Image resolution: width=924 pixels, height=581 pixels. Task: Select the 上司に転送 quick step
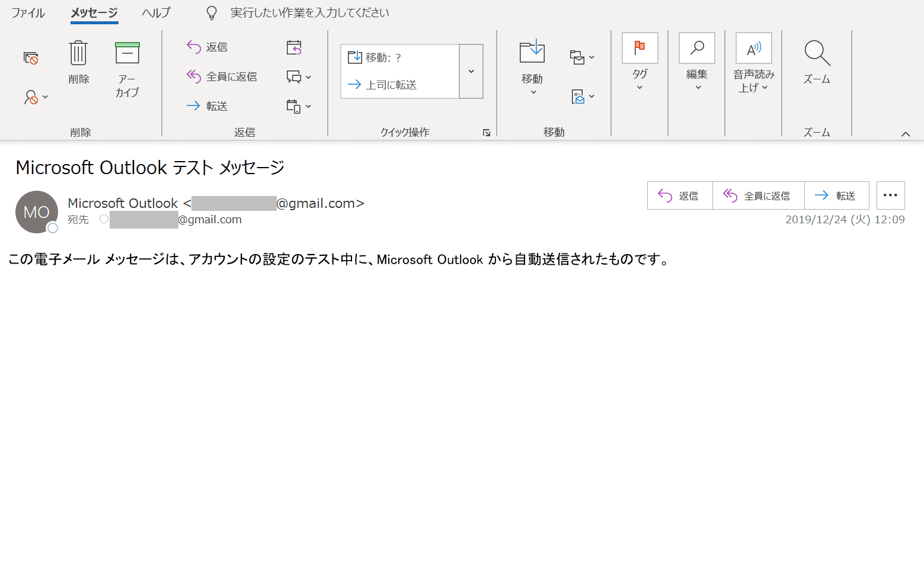click(x=400, y=85)
